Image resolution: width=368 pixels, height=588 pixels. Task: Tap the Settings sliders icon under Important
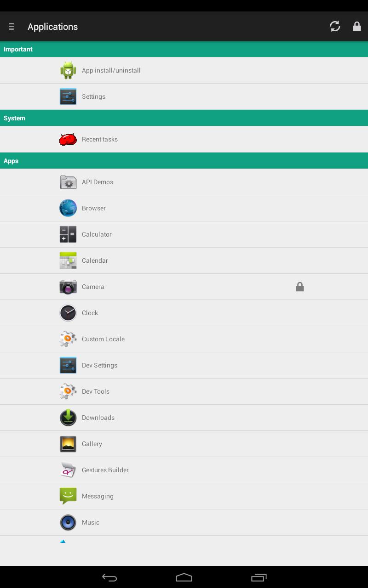(68, 96)
